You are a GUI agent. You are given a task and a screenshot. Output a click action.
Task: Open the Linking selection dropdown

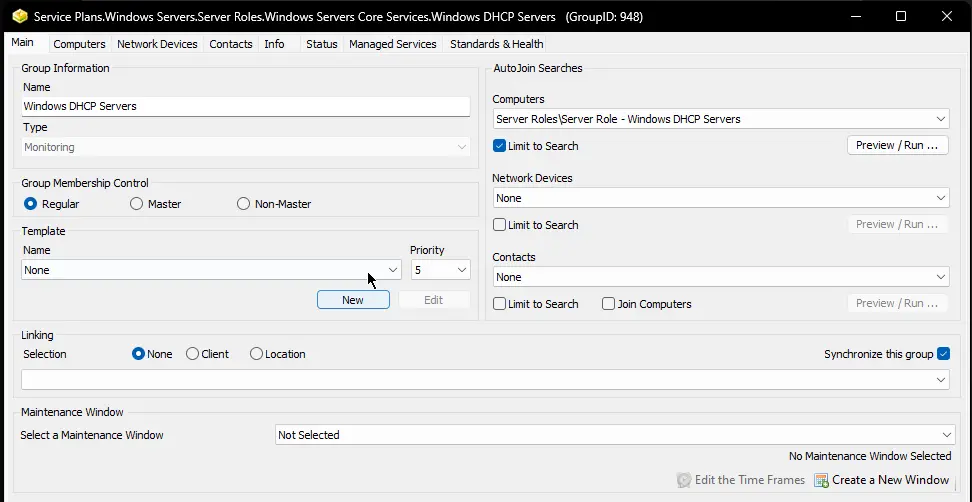tap(485, 379)
